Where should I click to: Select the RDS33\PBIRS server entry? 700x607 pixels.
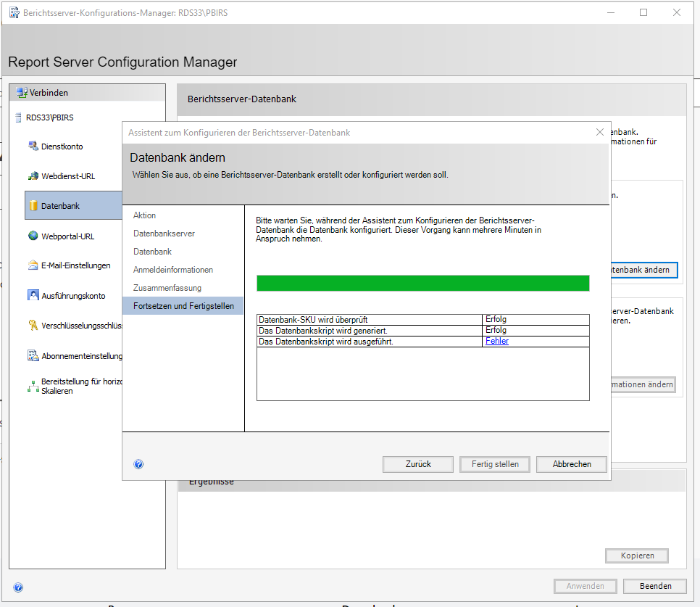coord(49,117)
